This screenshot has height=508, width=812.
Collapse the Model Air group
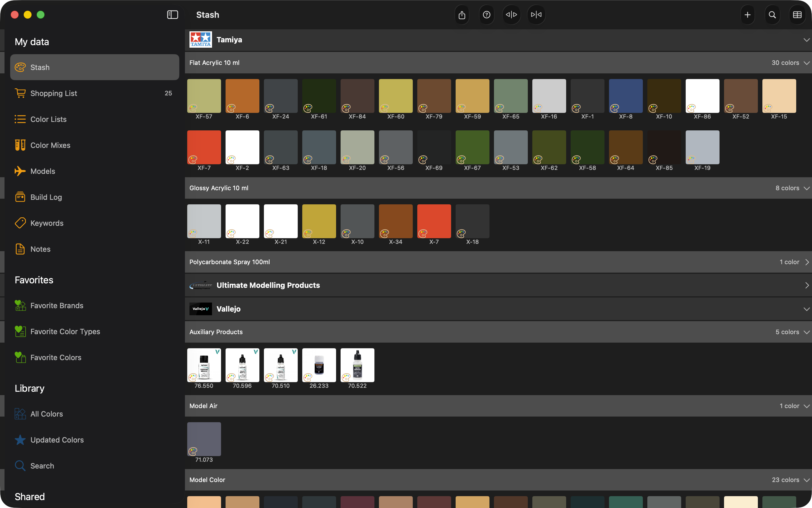tap(807, 406)
